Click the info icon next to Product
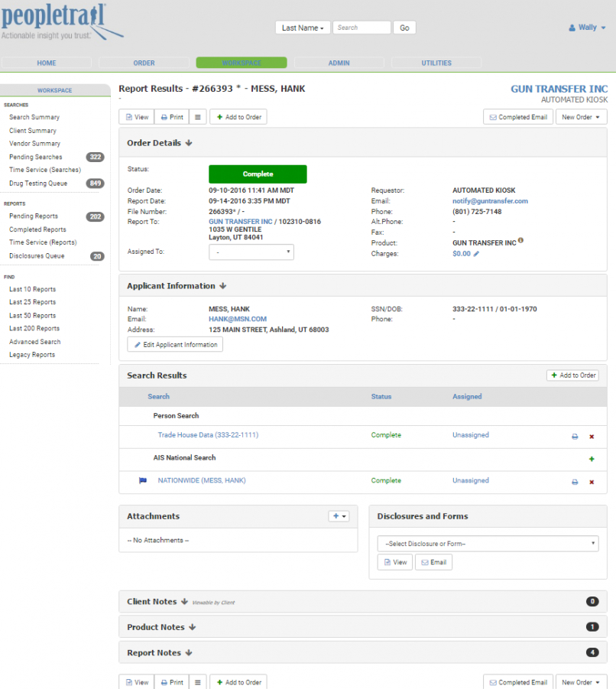The height and width of the screenshot is (689, 616). (x=520, y=240)
